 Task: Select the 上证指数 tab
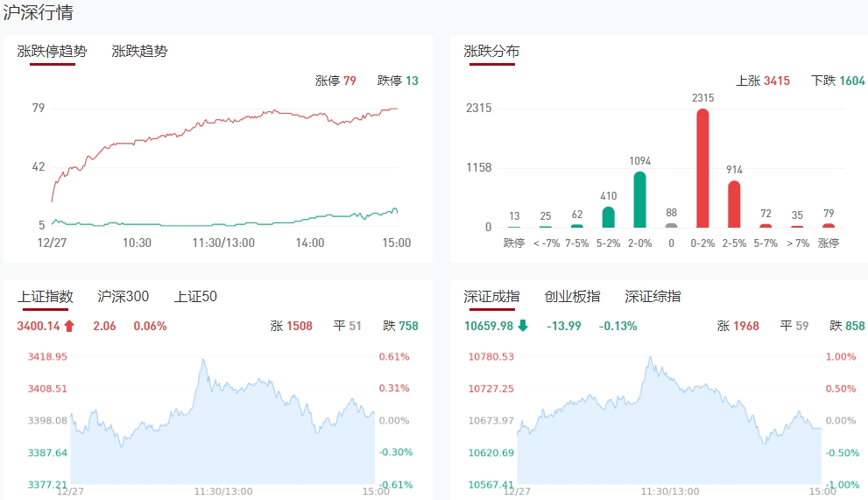(46, 297)
